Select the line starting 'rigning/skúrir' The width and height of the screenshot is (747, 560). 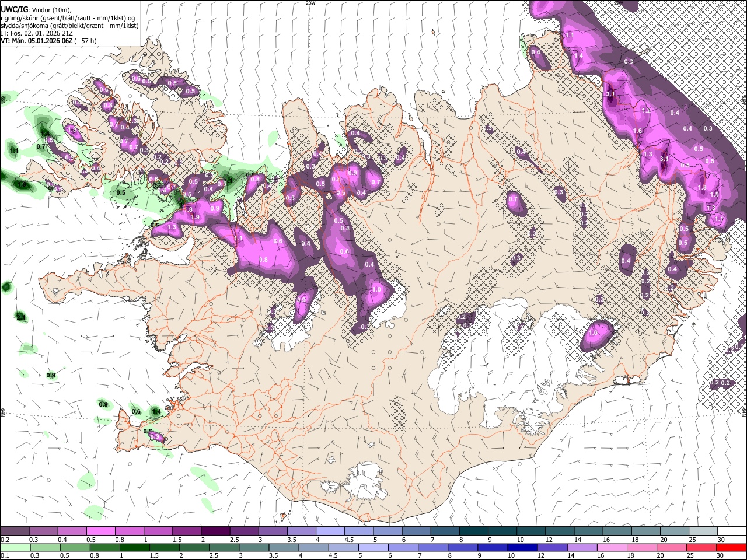[x=68, y=18]
